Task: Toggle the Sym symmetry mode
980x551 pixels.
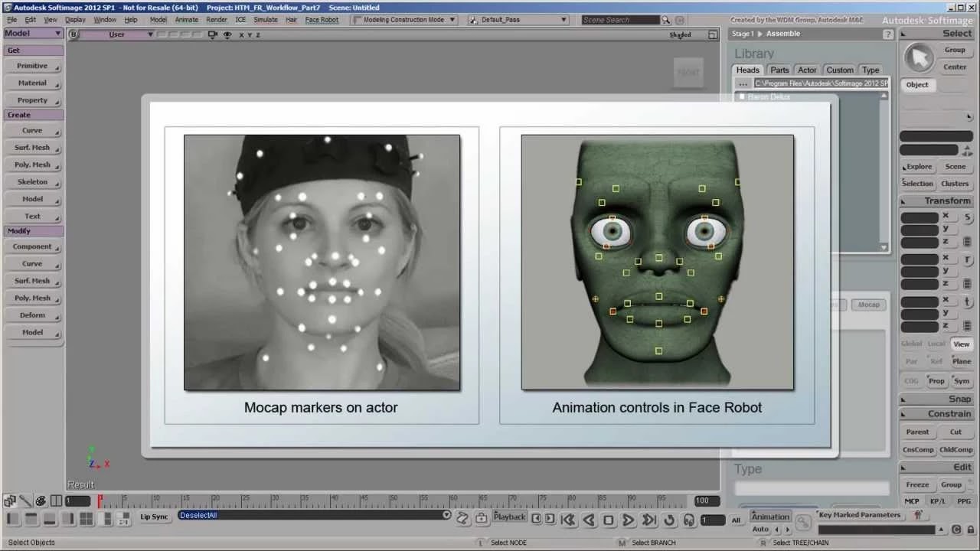Action: tap(962, 380)
